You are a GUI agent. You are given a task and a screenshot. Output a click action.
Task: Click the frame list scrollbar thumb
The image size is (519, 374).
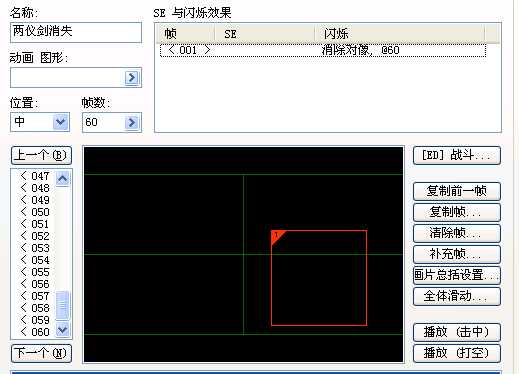[x=63, y=305]
